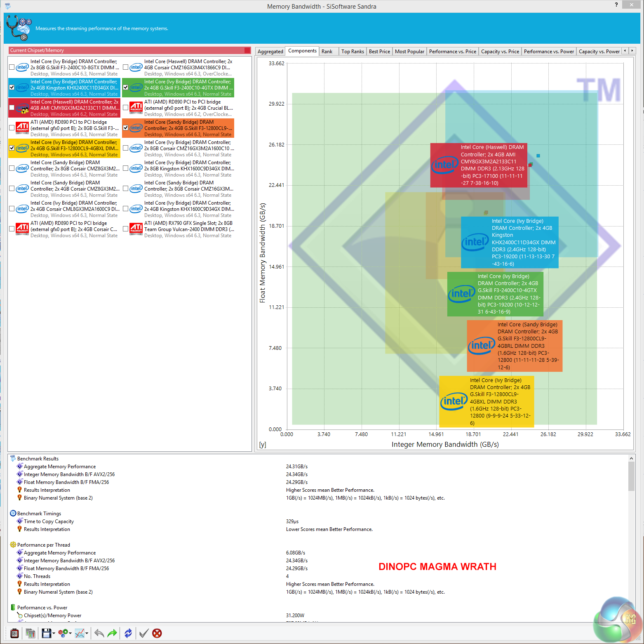Click the question mark help button
This screenshot has width=644, height=644.
[616, 5]
